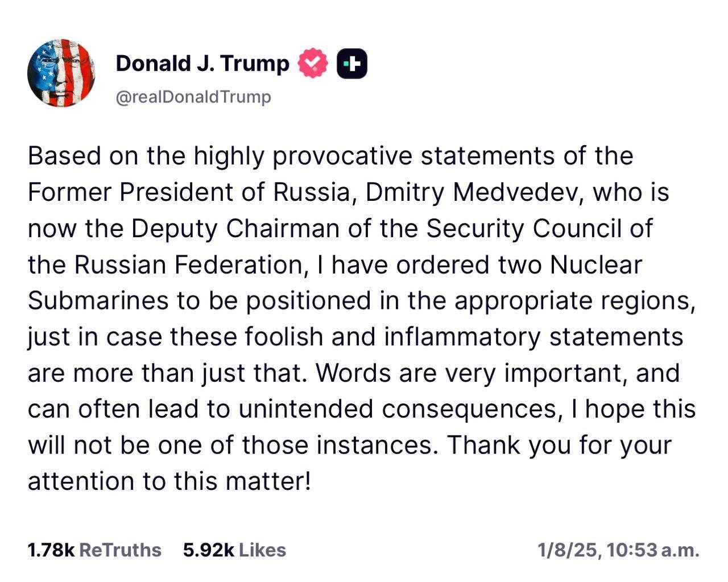The image size is (728, 582).
Task: Click the flag-painted profile avatar
Action: coord(61,73)
